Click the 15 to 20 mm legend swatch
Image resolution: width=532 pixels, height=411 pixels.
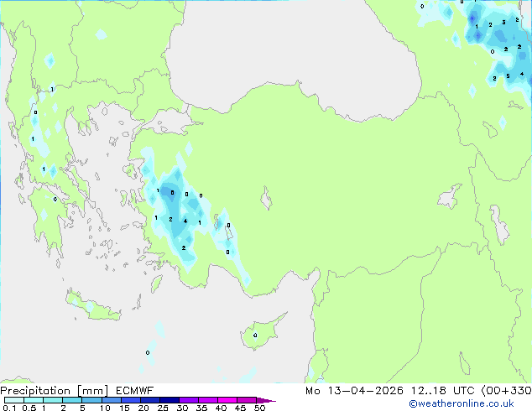130,400
